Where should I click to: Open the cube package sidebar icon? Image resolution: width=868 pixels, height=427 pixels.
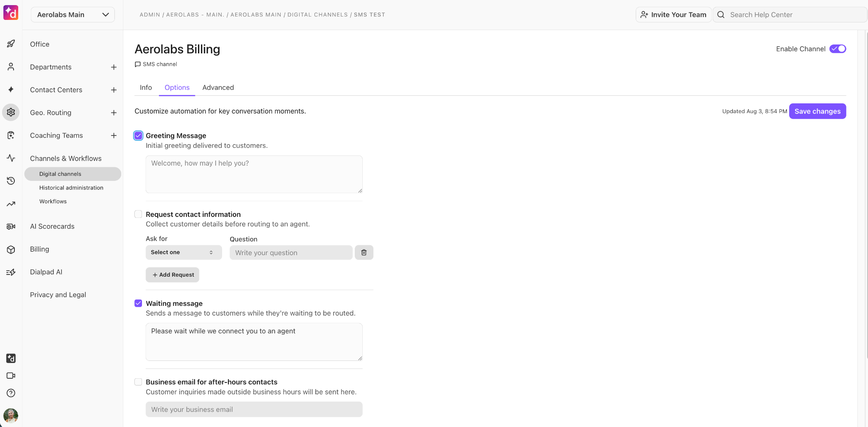coord(11,250)
